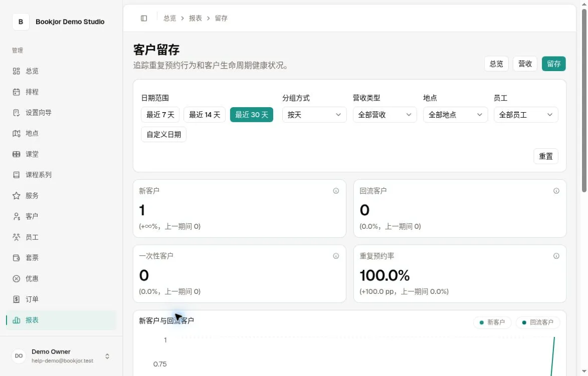The image size is (588, 376).
Task: Click the 报表 bar chart icon in sidebar
Action: tap(16, 320)
